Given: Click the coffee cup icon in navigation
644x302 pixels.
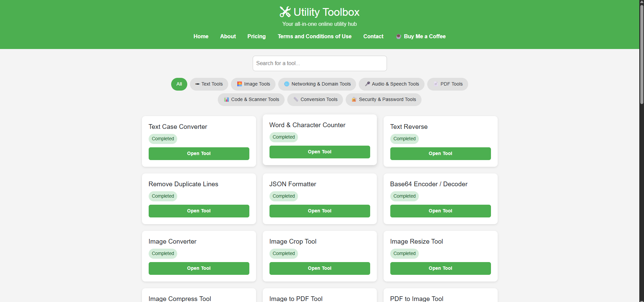Looking at the screenshot, I should 398,37.
